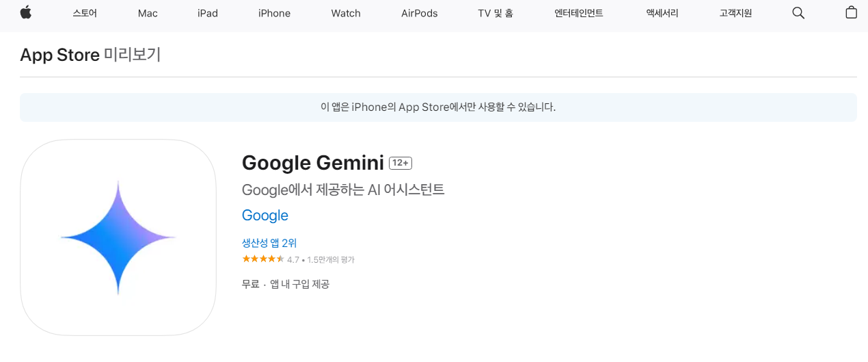Open the search magnifier icon

[x=798, y=13]
